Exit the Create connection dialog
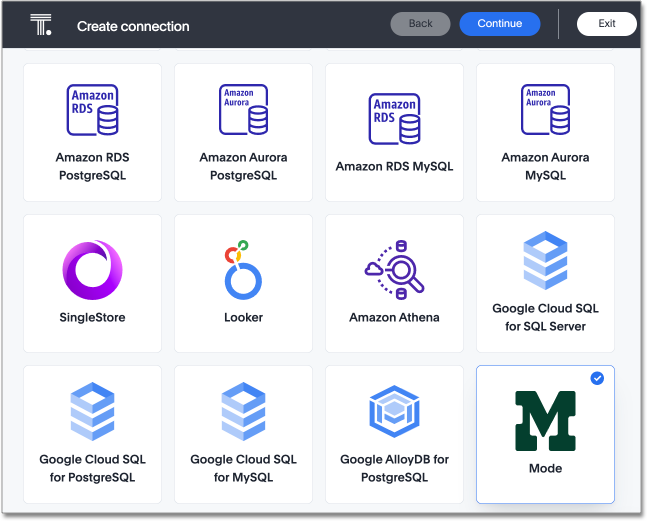The width and height of the screenshot is (647, 521). coord(606,24)
